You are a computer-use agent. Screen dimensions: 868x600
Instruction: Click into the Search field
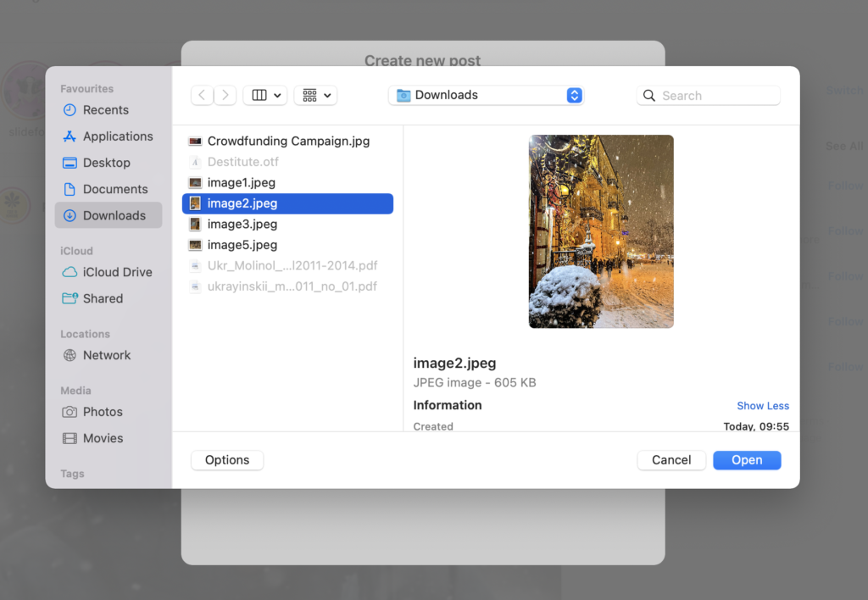click(709, 96)
